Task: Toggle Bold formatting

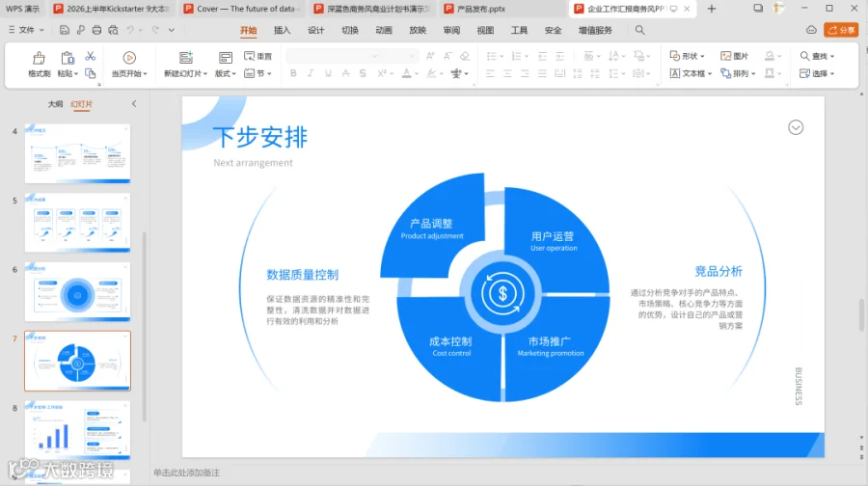Action: click(x=293, y=73)
